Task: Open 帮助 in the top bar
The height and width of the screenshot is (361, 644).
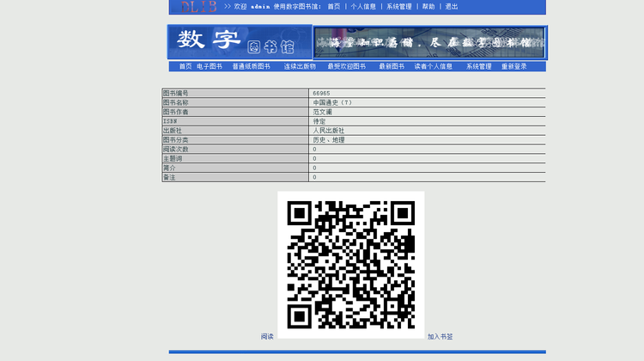Action: pos(428,7)
